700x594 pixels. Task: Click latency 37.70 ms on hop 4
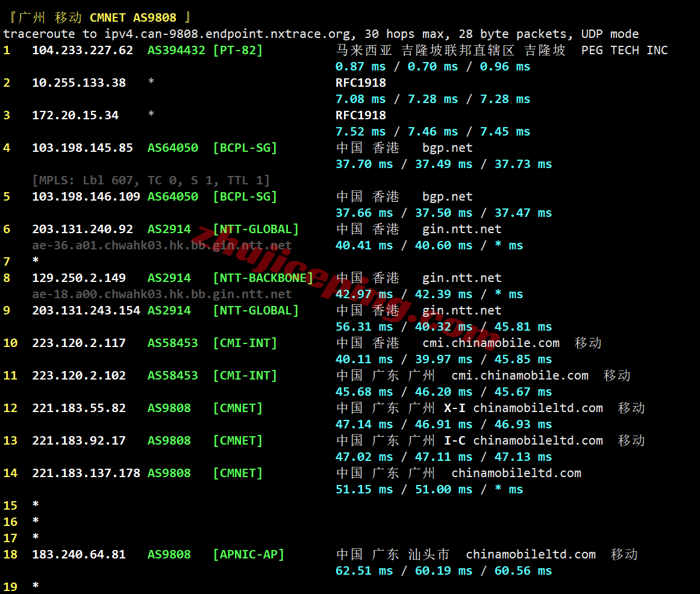pos(364,164)
